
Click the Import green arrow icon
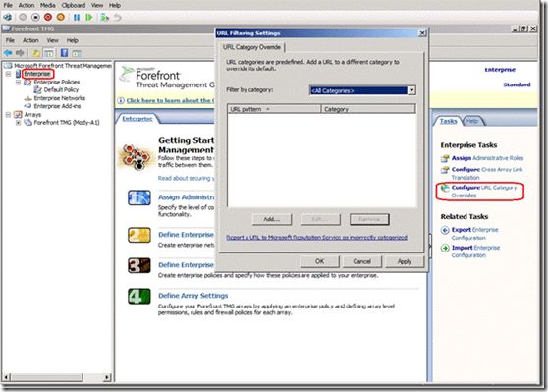pos(445,248)
